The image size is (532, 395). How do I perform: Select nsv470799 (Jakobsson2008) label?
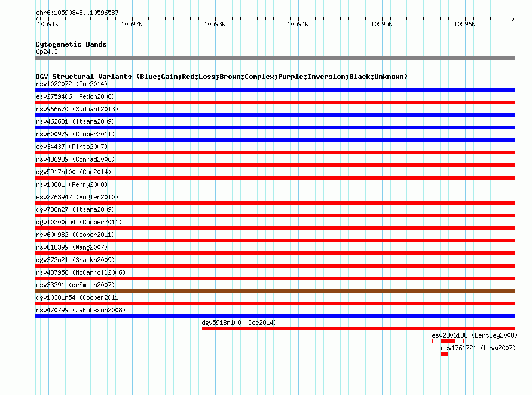pos(81,310)
